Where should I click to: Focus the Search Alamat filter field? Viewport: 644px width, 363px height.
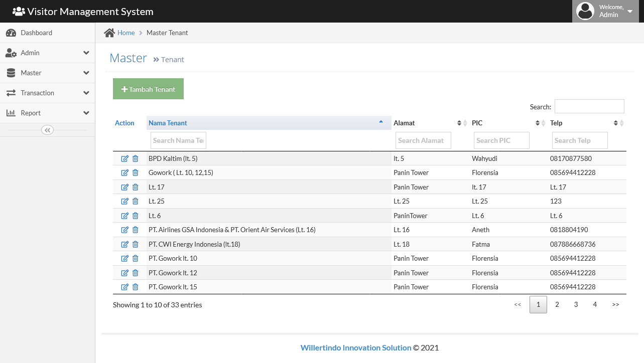[x=423, y=140]
